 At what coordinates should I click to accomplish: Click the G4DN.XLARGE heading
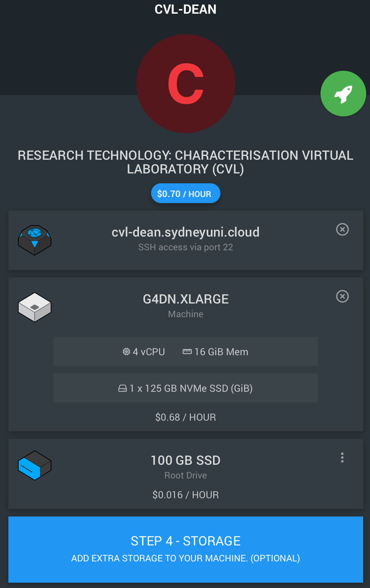tap(186, 299)
